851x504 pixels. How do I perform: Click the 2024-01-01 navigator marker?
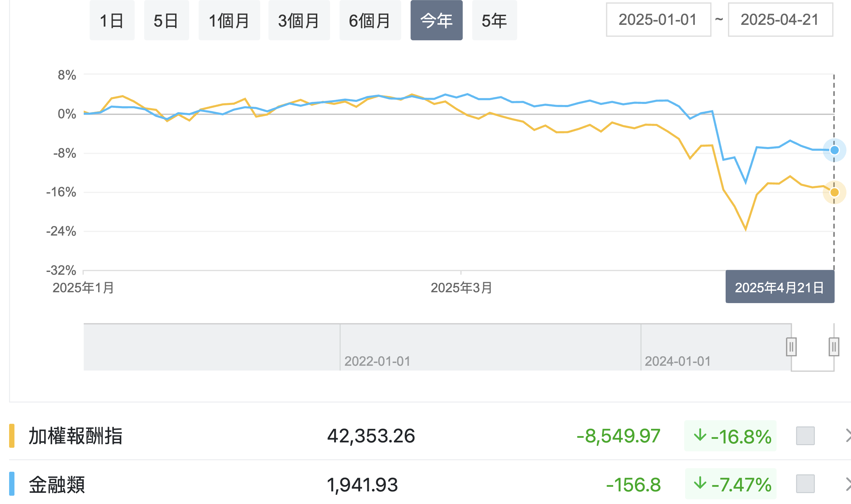[678, 361]
